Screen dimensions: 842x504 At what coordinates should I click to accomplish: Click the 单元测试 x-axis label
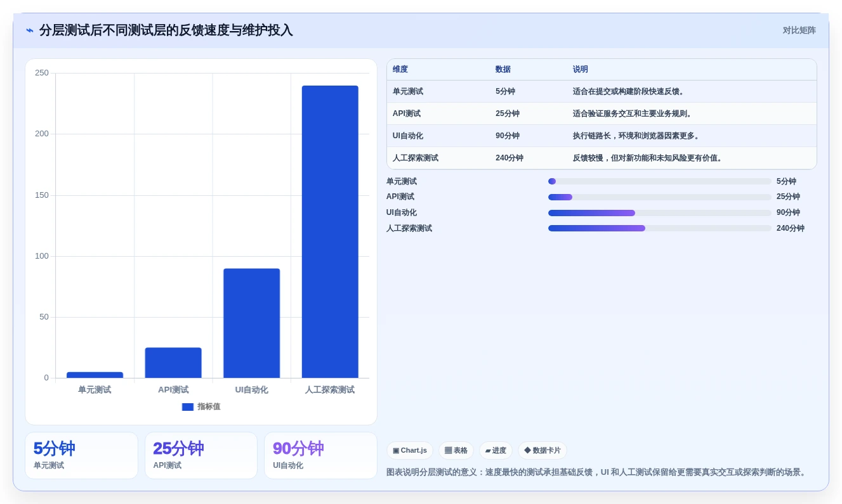(95, 390)
